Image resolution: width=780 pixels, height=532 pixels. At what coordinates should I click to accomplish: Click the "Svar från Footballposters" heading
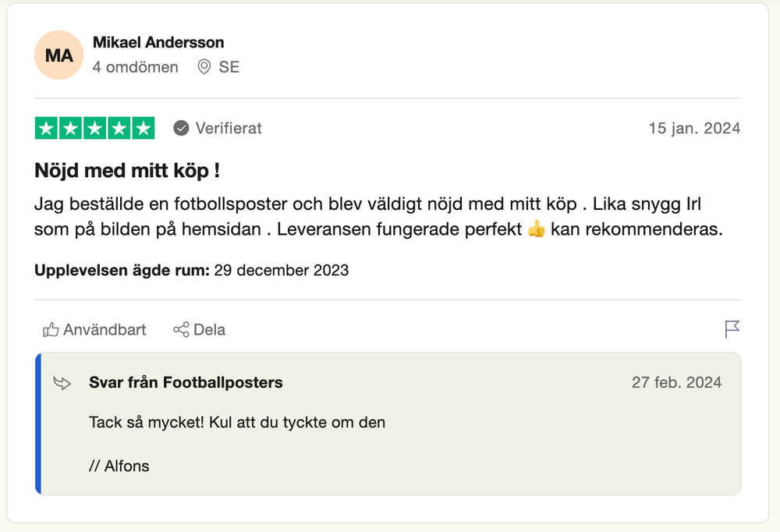(186, 382)
